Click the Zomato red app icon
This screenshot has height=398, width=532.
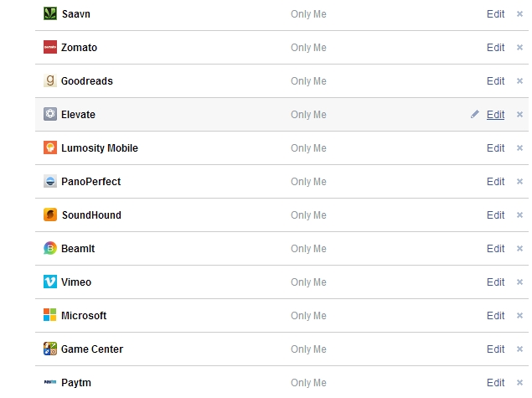point(50,47)
